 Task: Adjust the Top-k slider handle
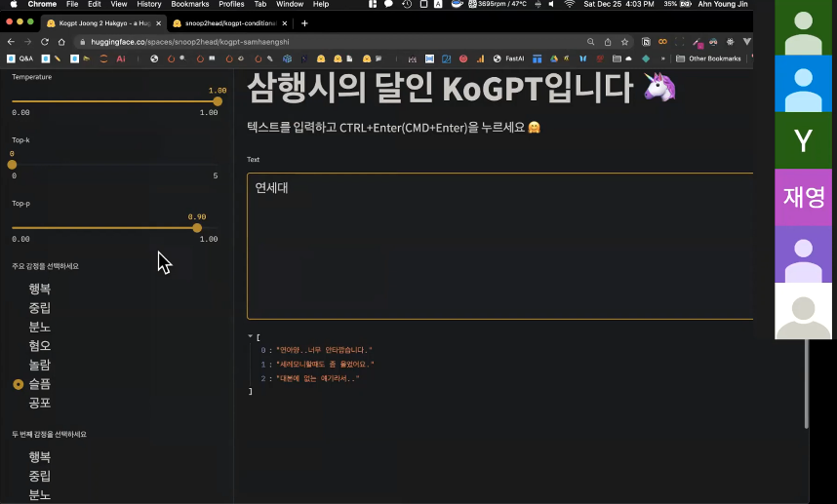click(12, 165)
